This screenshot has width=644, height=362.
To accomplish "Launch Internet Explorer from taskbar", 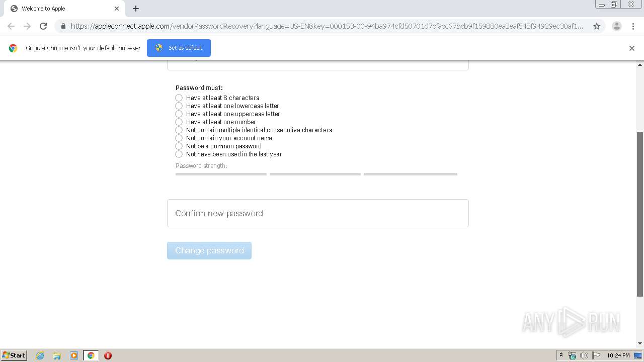I will 40,355.
